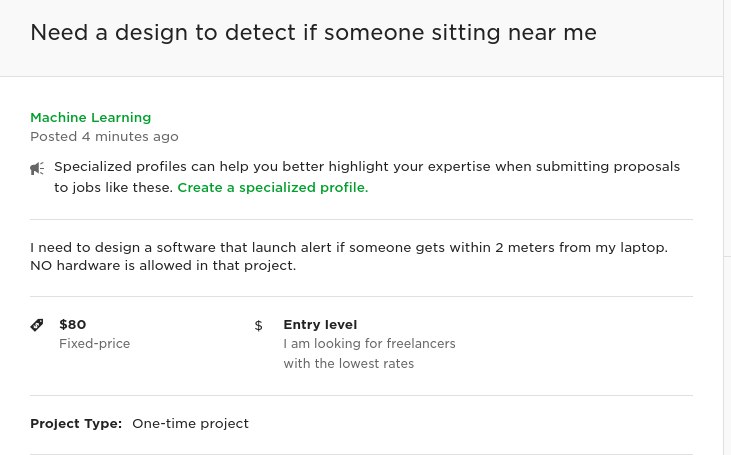Click the dollar sign experience level icon
The width and height of the screenshot is (731, 455).
(x=258, y=325)
